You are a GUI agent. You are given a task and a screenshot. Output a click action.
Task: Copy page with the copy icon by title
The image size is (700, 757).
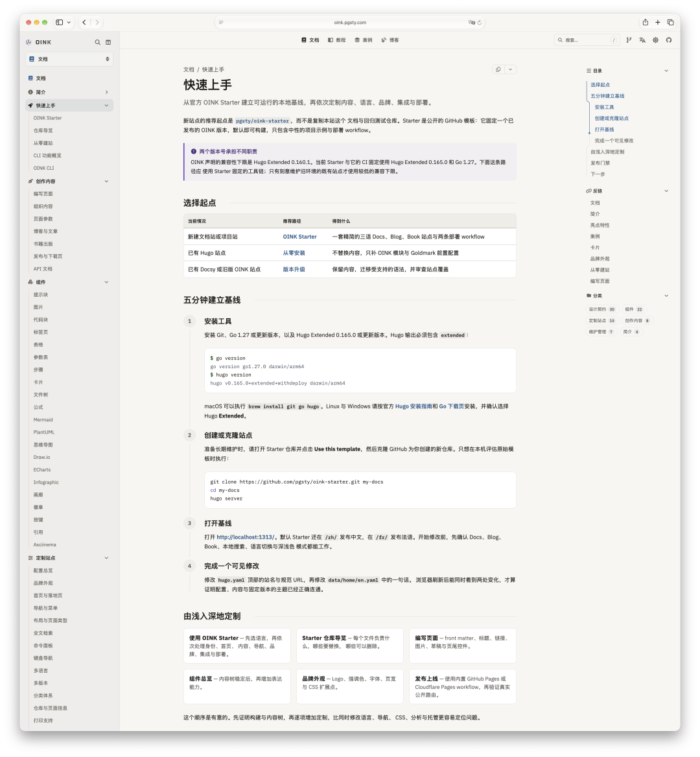point(498,69)
